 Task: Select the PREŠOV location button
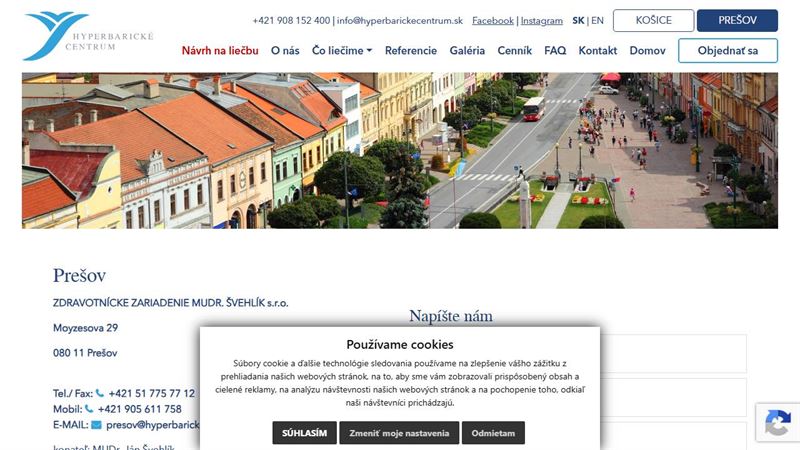[x=737, y=20]
